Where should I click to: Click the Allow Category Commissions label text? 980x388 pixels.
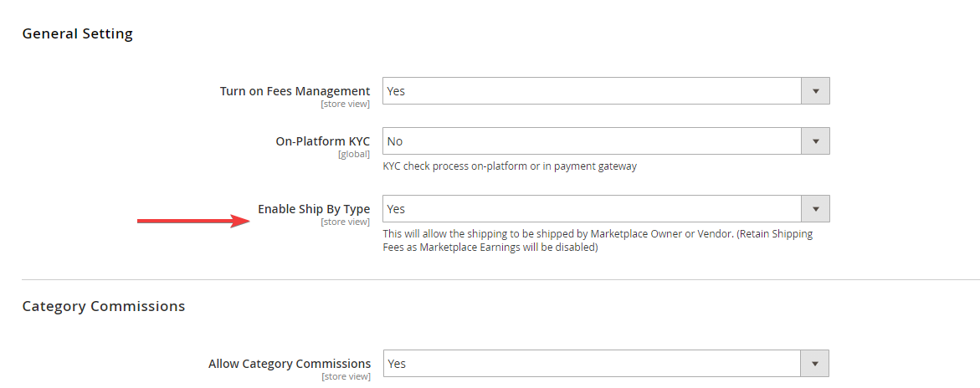click(290, 364)
